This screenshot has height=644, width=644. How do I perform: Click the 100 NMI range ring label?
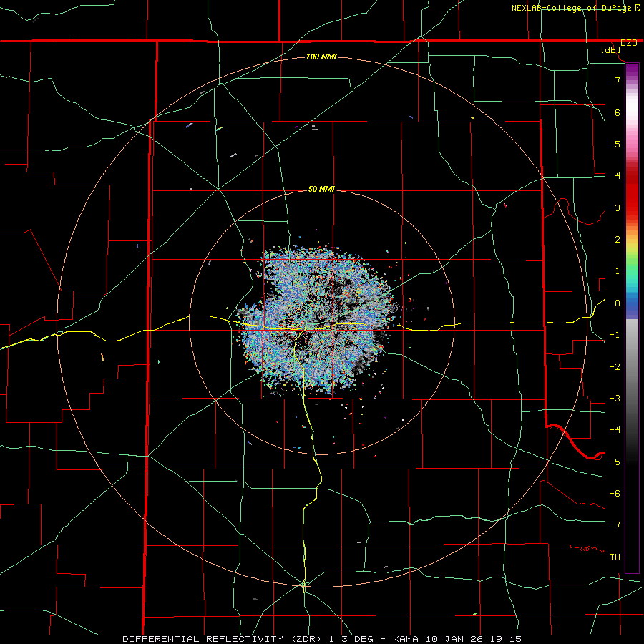pos(321,57)
